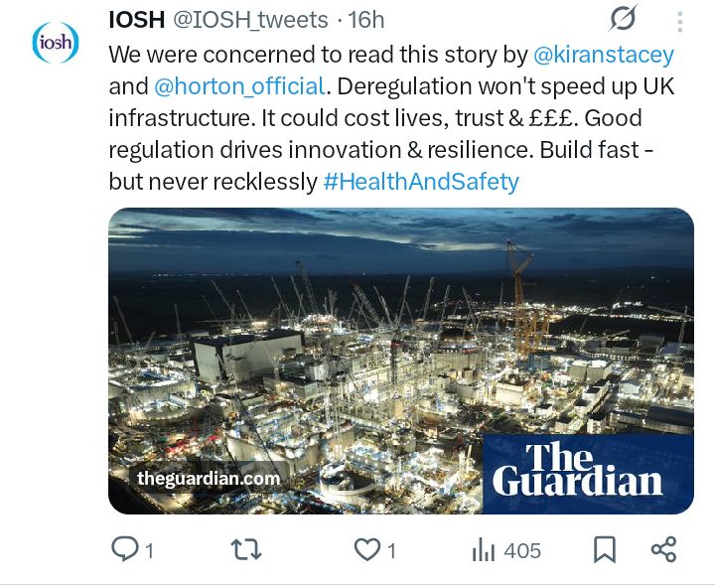Screen dimensions: 715x588
Task: Bookmark this tweet
Action: (604, 549)
